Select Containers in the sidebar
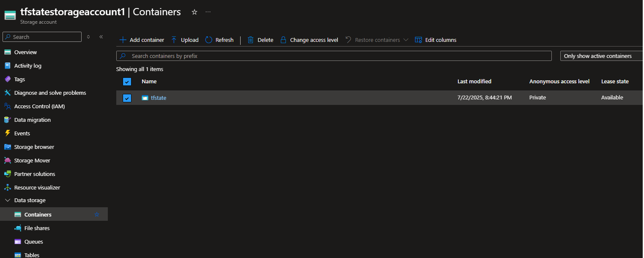 (x=38, y=215)
